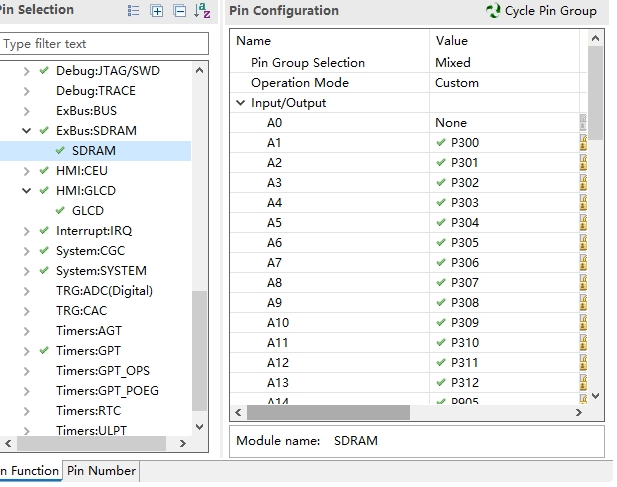Click the lock icon for pin A13
This screenshot has height=487, width=617.
tap(583, 383)
